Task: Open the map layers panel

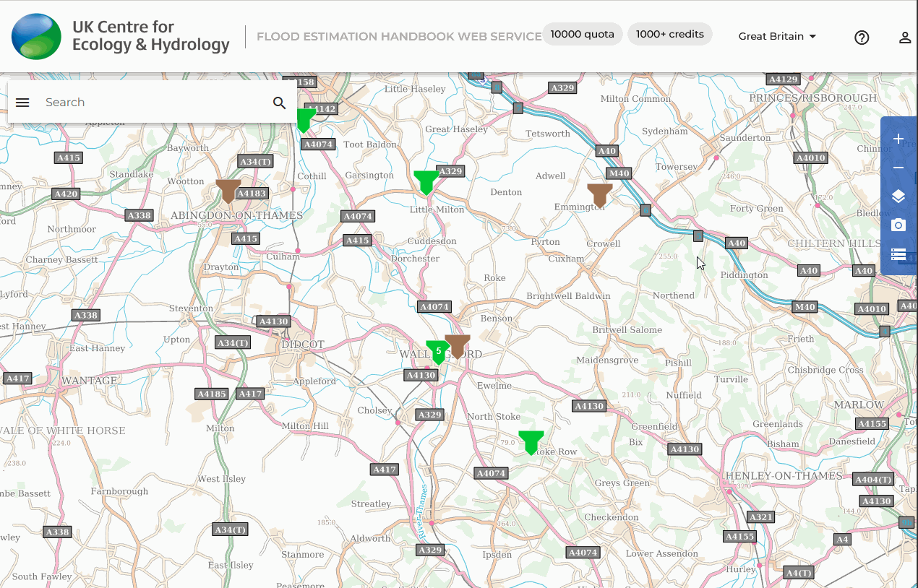Action: [898, 196]
